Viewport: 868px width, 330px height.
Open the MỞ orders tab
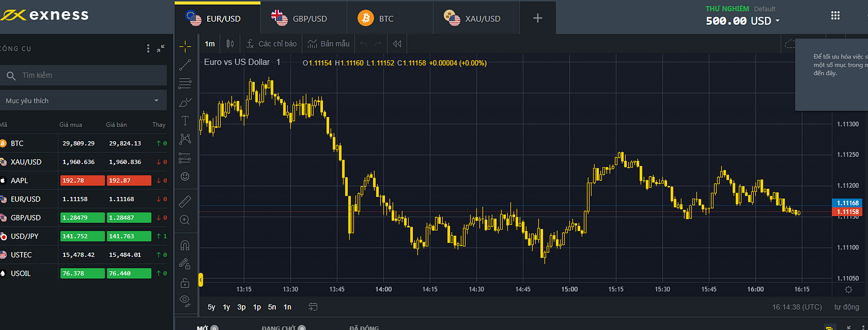coord(206,328)
